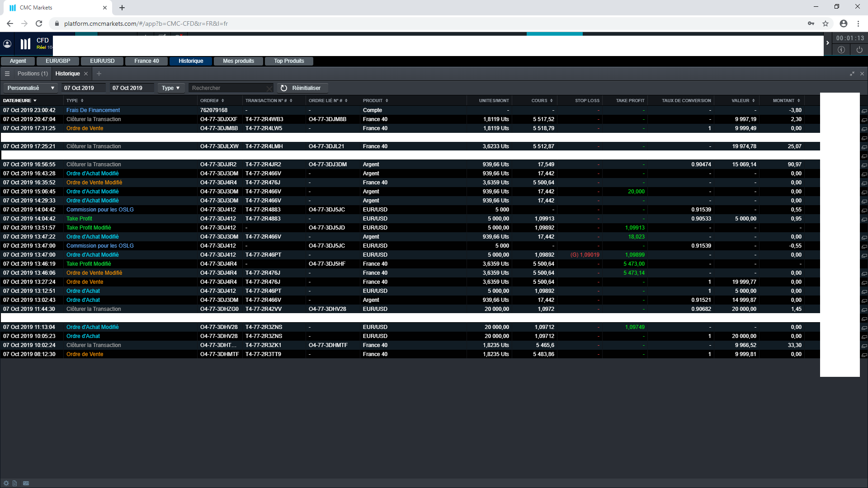This screenshot has width=868, height=488.
Task: Clear the Rechercher search field with X
Action: pos(269,89)
